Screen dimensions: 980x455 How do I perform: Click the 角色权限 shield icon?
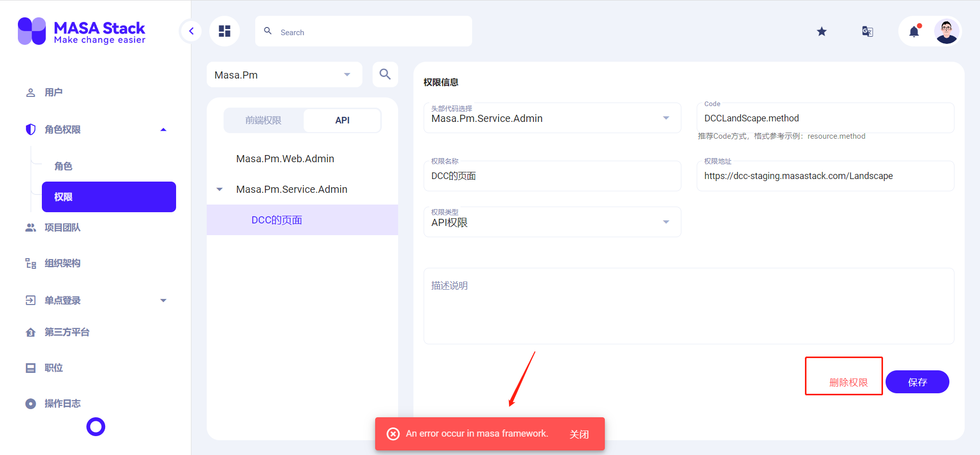[31, 130]
